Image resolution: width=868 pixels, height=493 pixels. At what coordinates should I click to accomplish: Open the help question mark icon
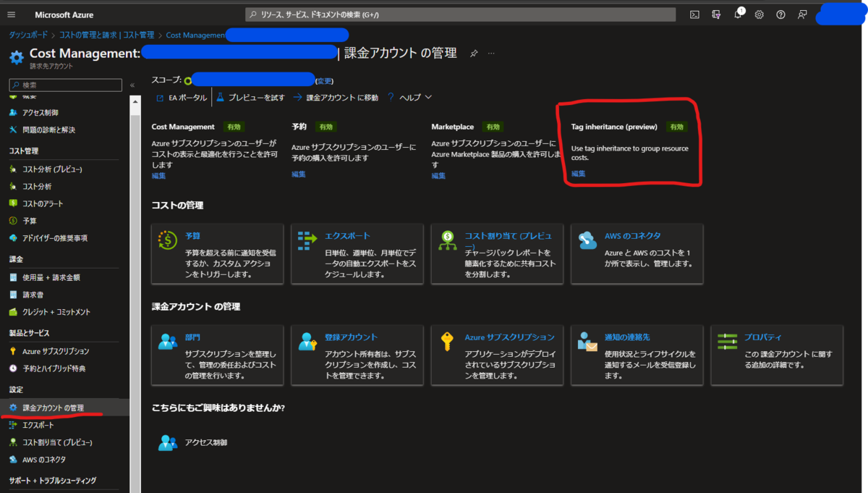click(780, 14)
